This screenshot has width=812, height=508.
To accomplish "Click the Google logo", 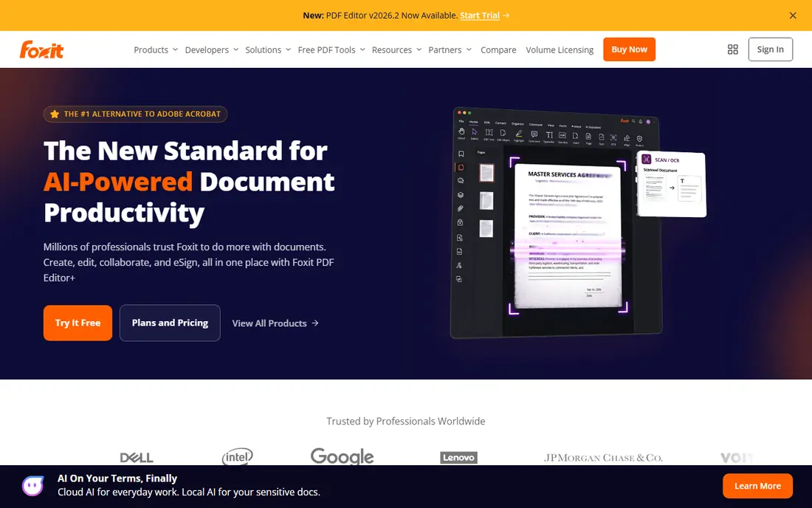I will pos(342,457).
